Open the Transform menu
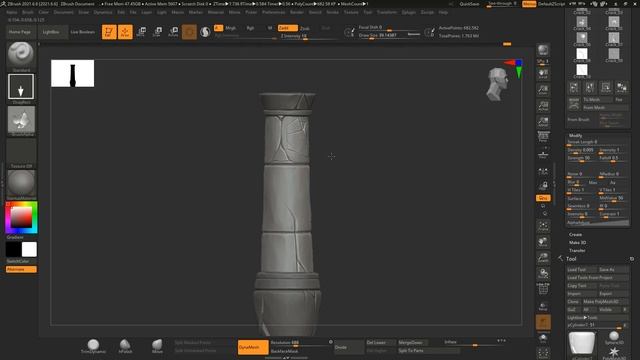Viewport: 640px width, 360px height. (387, 12)
